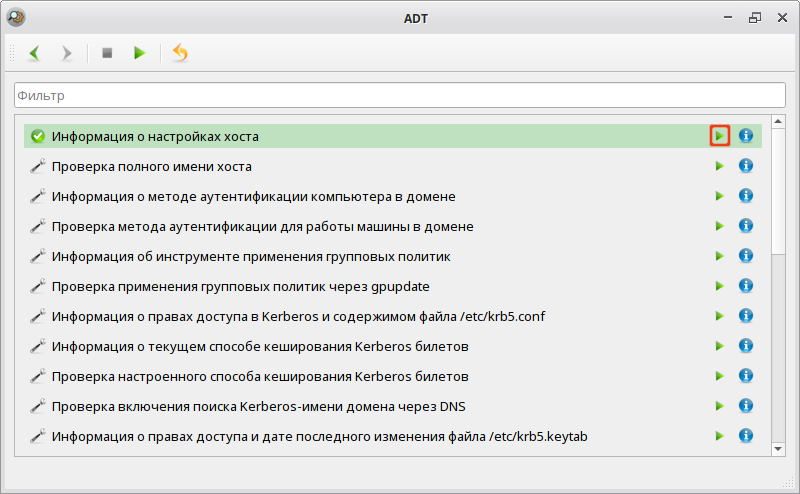The height and width of the screenshot is (494, 800).
Task: Open info for Проверка полного имени хоста
Action: [746, 166]
